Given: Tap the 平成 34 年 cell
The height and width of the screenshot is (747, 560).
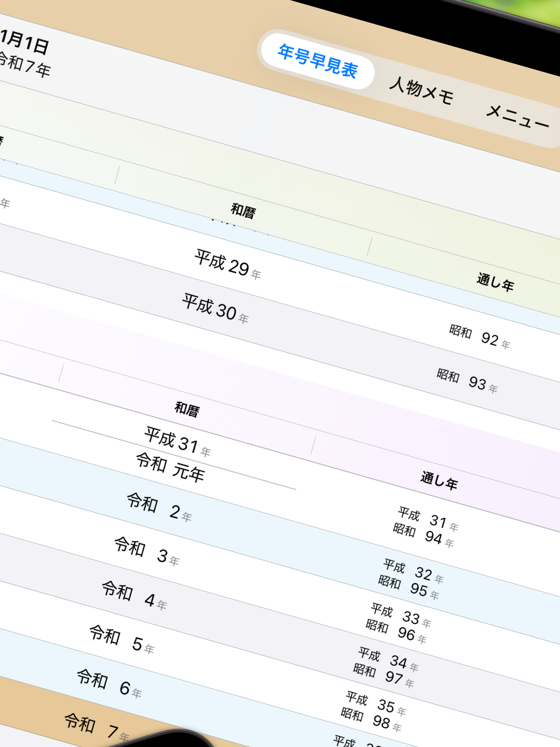Looking at the screenshot, I should (388, 659).
